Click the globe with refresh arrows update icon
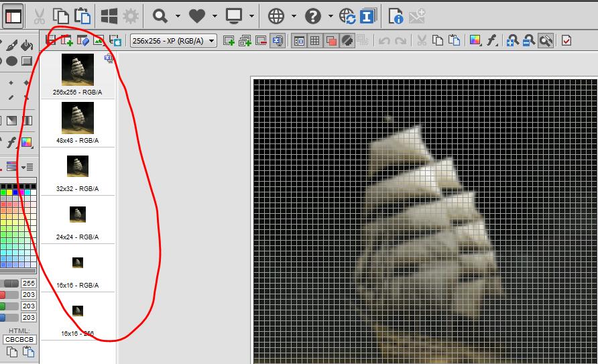 click(347, 16)
